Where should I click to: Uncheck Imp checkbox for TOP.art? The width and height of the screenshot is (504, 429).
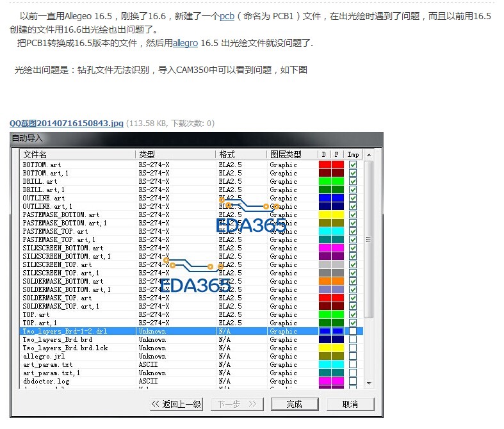tap(353, 314)
